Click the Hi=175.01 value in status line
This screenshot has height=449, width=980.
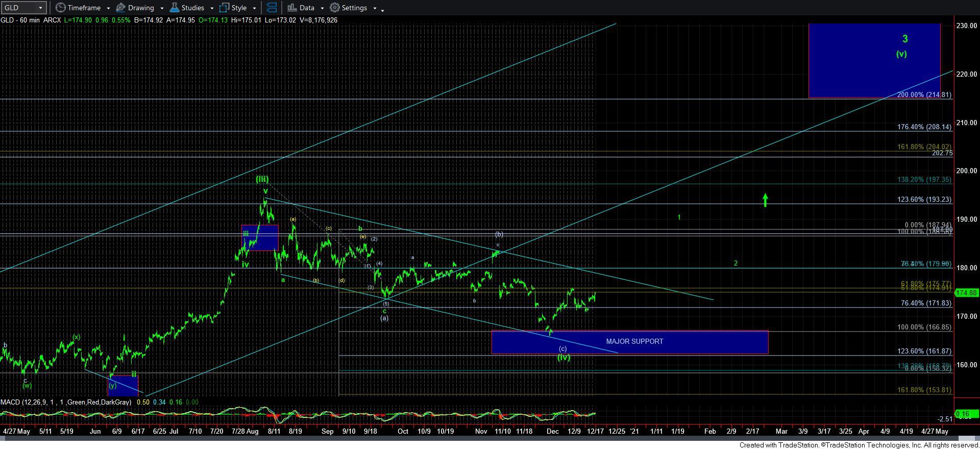click(246, 20)
